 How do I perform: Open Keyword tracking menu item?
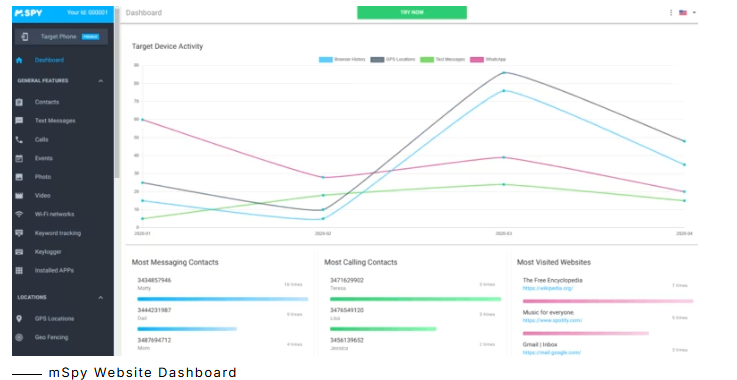point(58,233)
